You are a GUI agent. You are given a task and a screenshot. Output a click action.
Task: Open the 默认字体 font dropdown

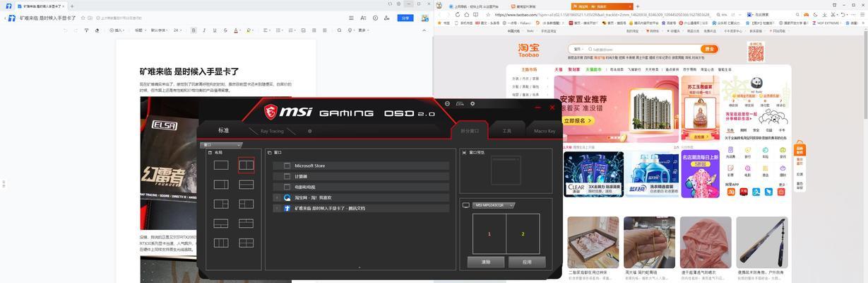pyautogui.click(x=160, y=30)
